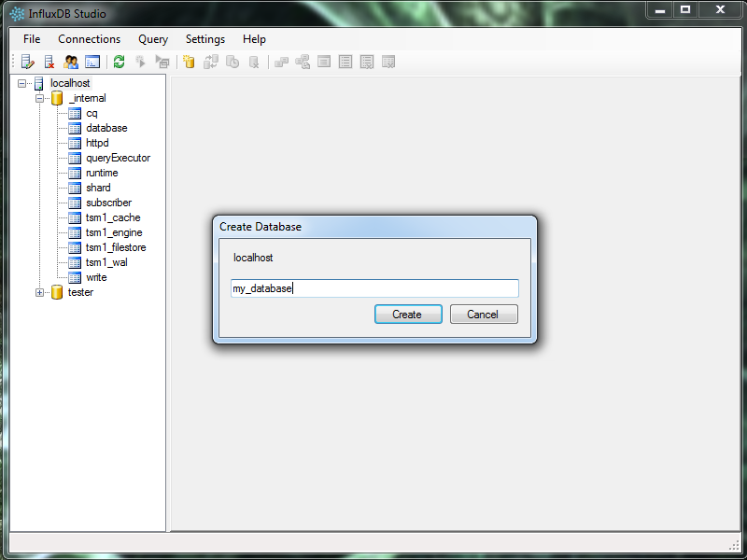Open the Query menu

coord(153,39)
